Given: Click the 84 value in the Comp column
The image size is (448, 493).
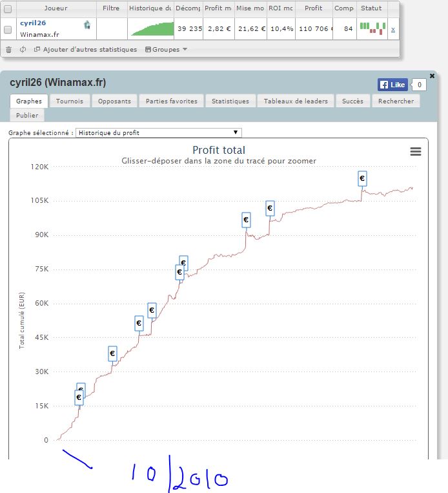Looking at the screenshot, I should (348, 28).
